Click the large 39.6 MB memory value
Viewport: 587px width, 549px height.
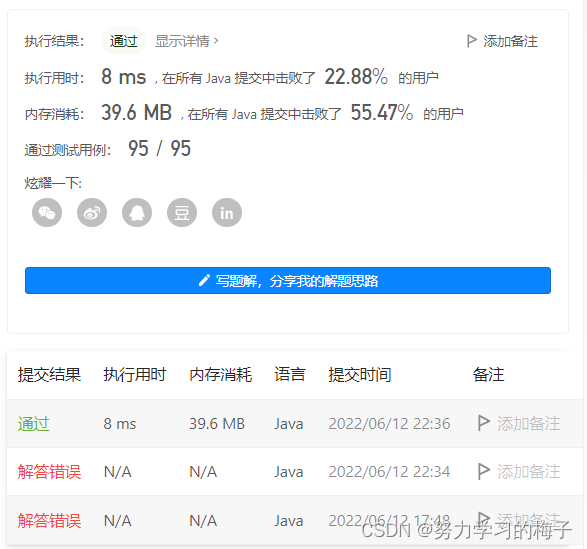[136, 112]
